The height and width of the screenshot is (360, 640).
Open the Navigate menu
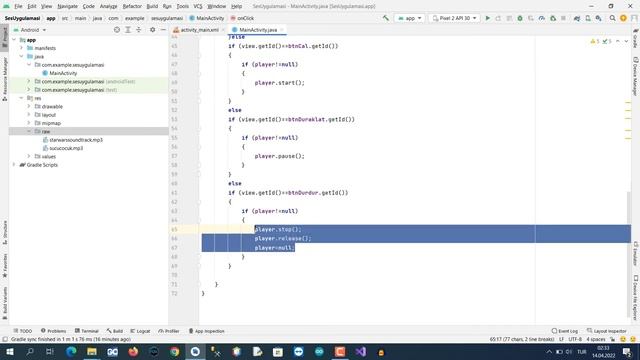click(x=67, y=6)
